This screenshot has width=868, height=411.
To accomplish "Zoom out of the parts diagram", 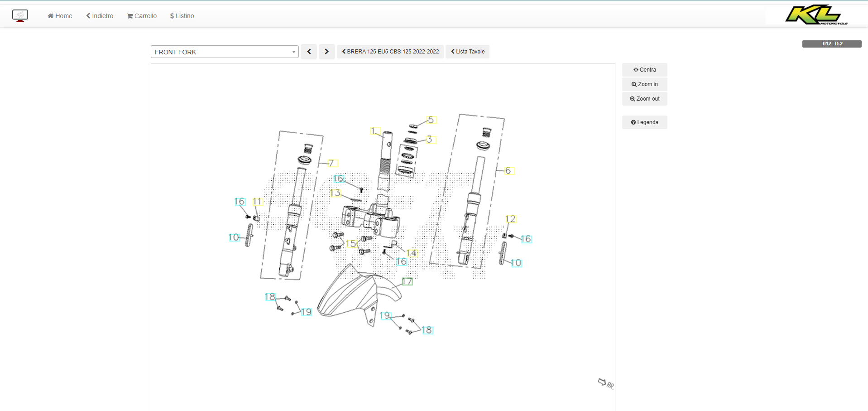I will (x=644, y=99).
